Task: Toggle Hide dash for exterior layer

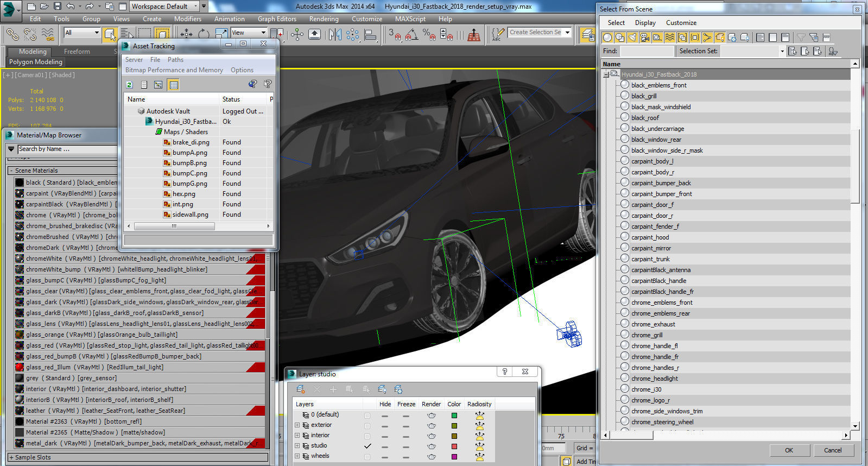Action: point(385,426)
